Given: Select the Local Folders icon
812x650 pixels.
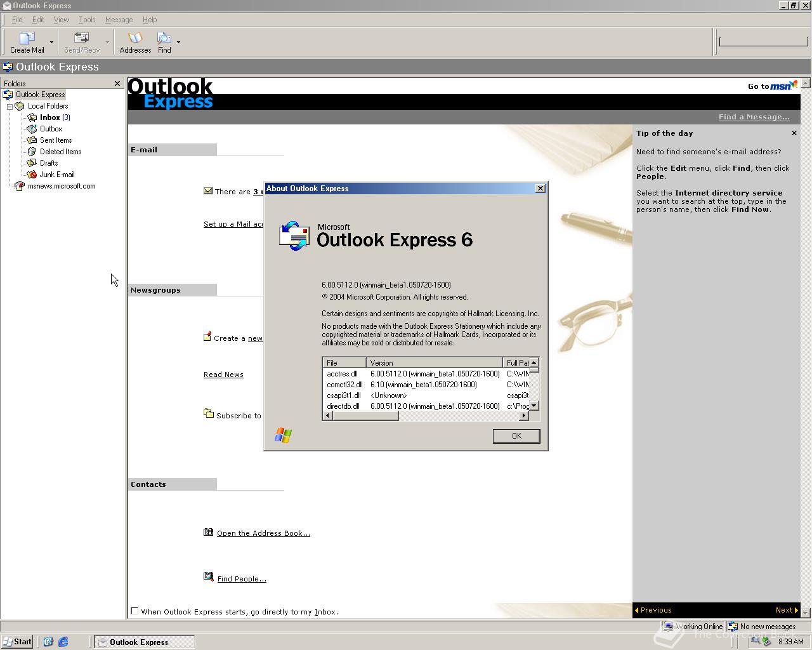Looking at the screenshot, I should click(x=20, y=106).
